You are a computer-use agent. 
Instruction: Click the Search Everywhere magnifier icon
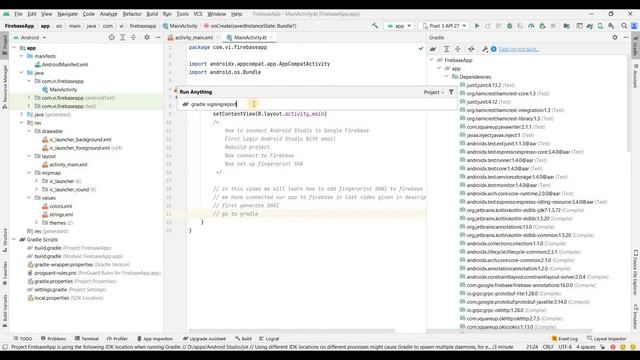point(624,26)
